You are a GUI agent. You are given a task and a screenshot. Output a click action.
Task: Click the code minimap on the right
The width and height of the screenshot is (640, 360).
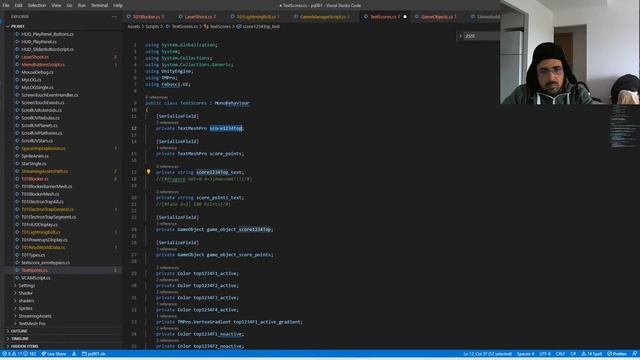(623, 127)
